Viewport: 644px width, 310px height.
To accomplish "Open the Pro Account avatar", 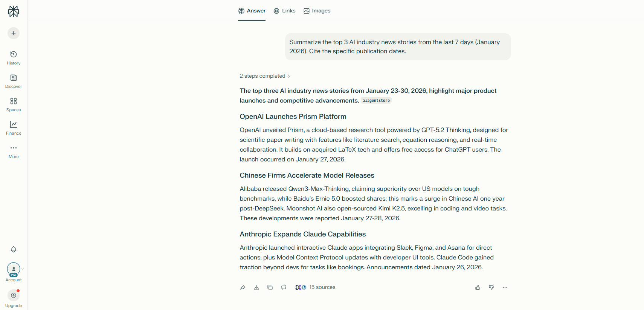I will click(14, 269).
